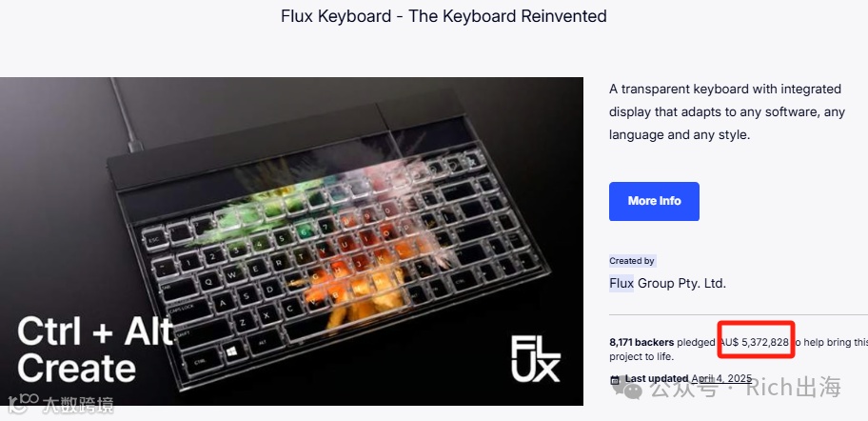Click the April 4, 2025 date link

click(721, 379)
